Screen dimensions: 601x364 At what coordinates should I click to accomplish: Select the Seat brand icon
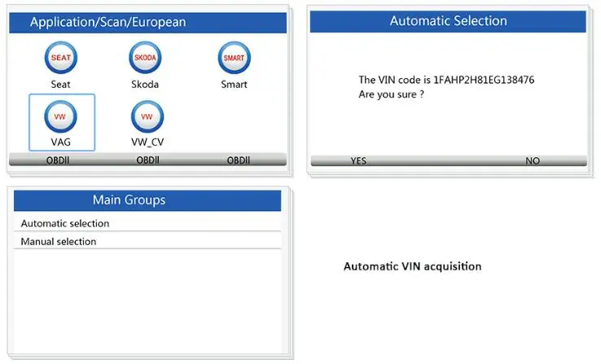point(61,58)
